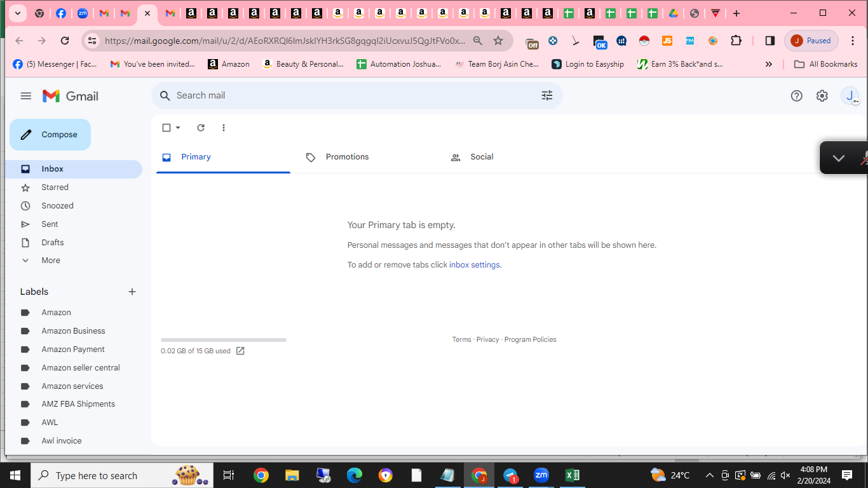The image size is (868, 488).
Task: Open the All Bookmarks folder
Action: (x=826, y=64)
